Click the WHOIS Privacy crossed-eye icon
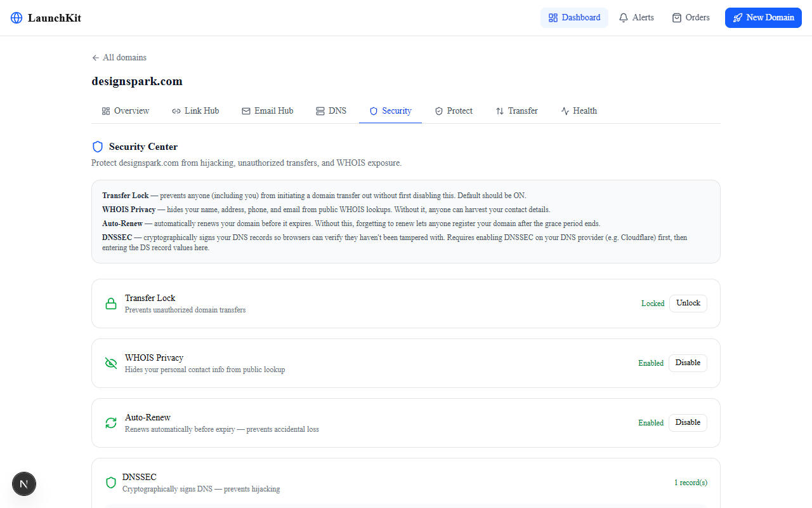 (x=111, y=363)
